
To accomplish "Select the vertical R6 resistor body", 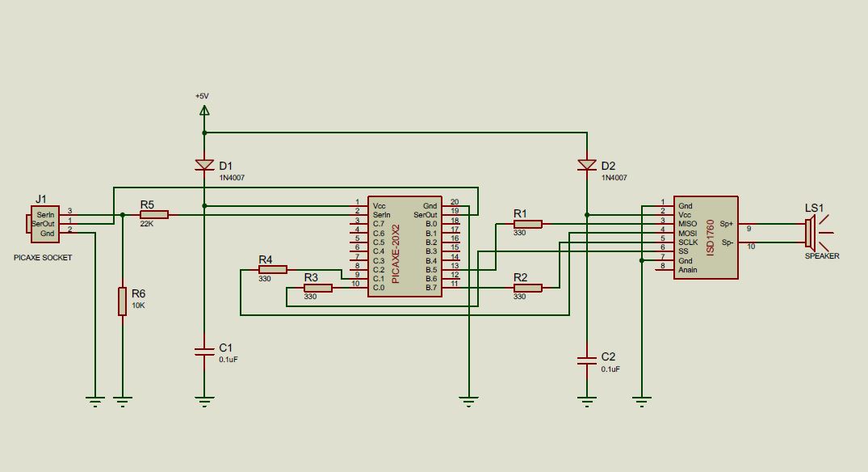I will 123,301.
